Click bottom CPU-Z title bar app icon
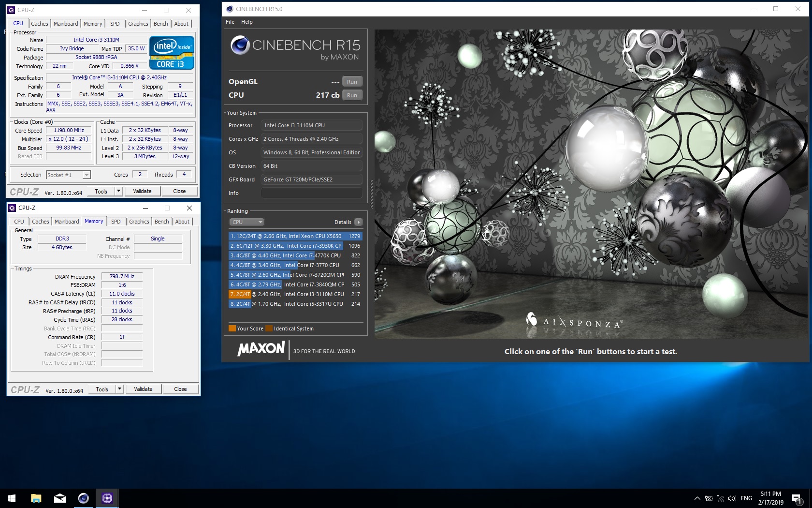 13,208
